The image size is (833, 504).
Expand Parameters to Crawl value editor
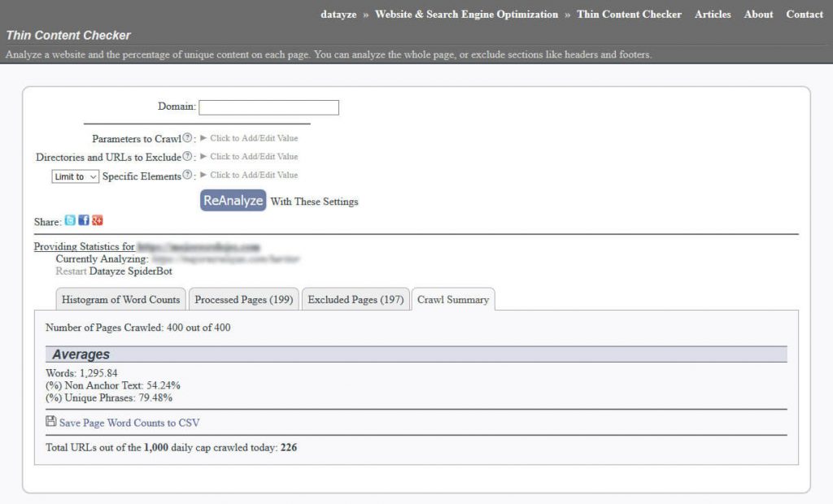point(249,138)
